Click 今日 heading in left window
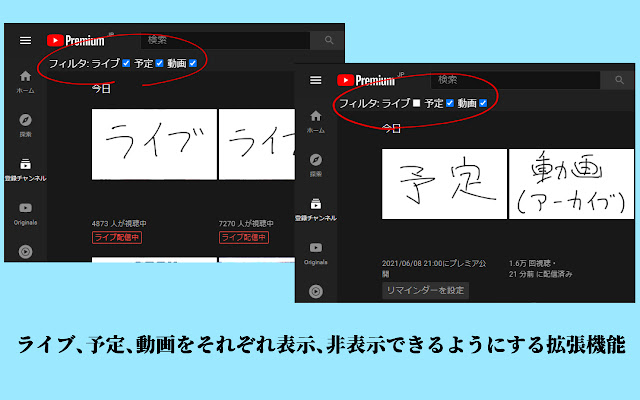This screenshot has height=400, width=640. click(x=101, y=89)
